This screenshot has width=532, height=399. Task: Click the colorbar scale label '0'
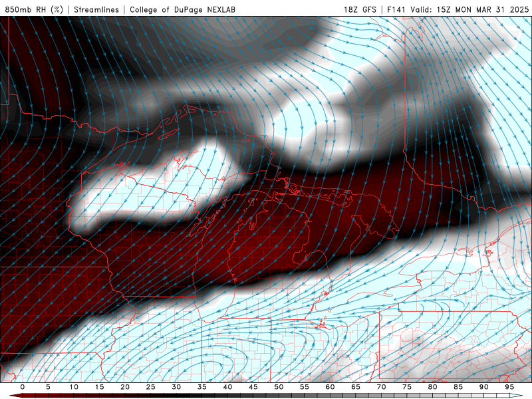pyautogui.click(x=23, y=387)
